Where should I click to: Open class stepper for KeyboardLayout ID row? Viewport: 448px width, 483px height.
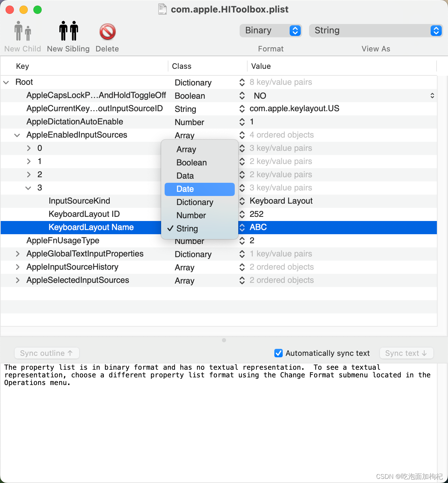242,214
